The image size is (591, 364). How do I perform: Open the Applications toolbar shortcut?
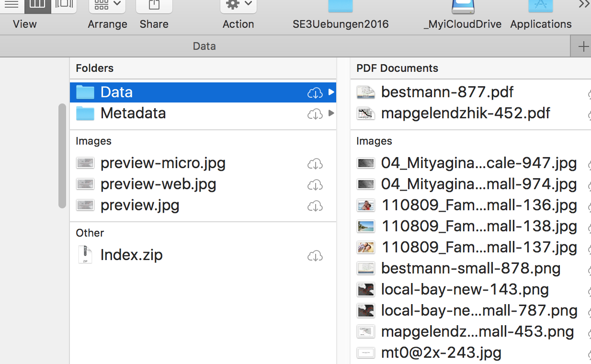[x=541, y=7]
